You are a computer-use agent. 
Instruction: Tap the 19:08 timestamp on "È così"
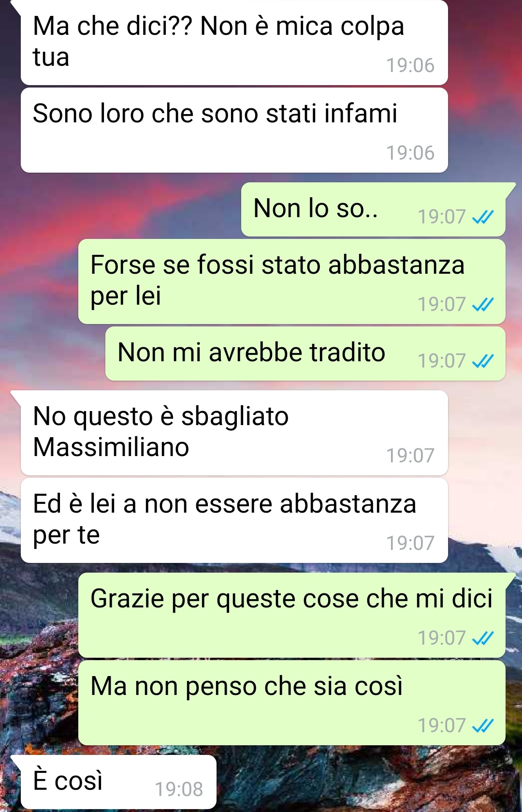point(179,790)
